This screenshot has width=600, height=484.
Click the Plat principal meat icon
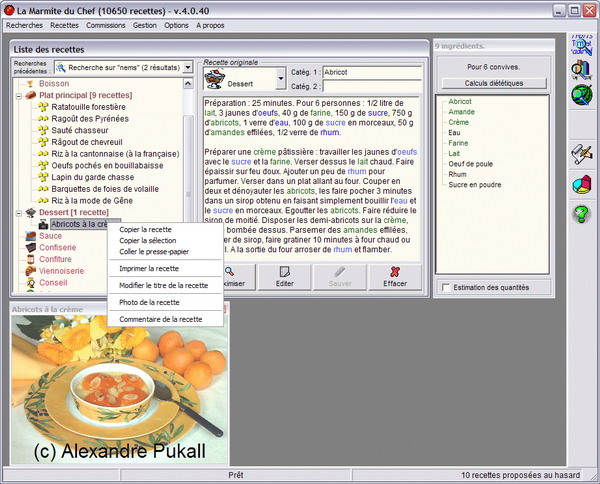pyautogui.click(x=31, y=95)
